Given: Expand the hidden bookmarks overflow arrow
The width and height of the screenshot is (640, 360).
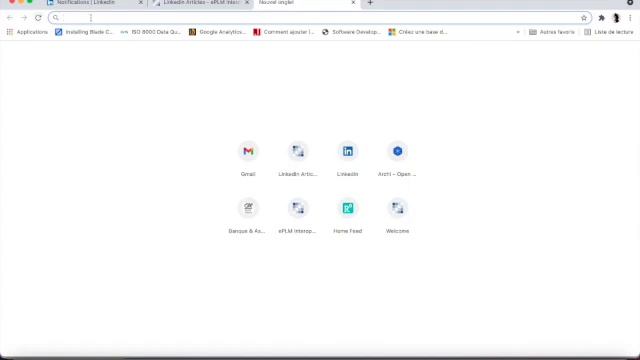Looking at the screenshot, I should (x=518, y=32).
